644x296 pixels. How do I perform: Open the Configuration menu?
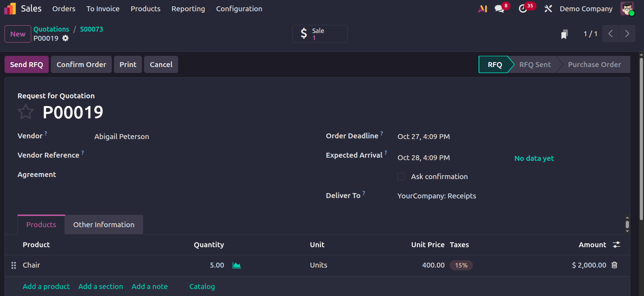pyautogui.click(x=239, y=9)
